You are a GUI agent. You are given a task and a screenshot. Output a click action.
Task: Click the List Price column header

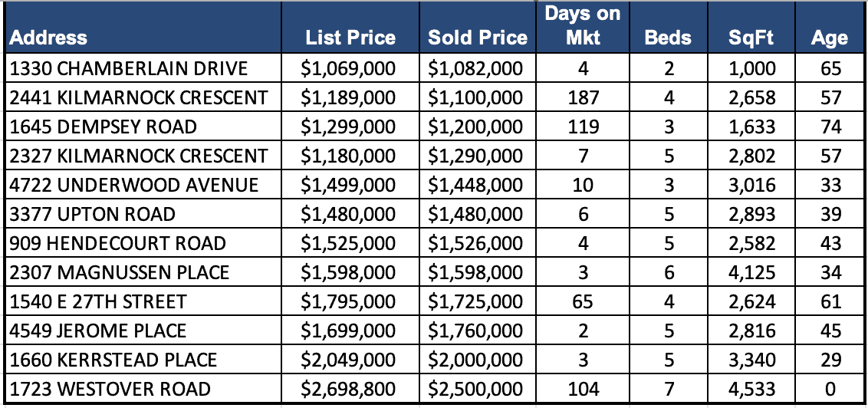coord(350,38)
